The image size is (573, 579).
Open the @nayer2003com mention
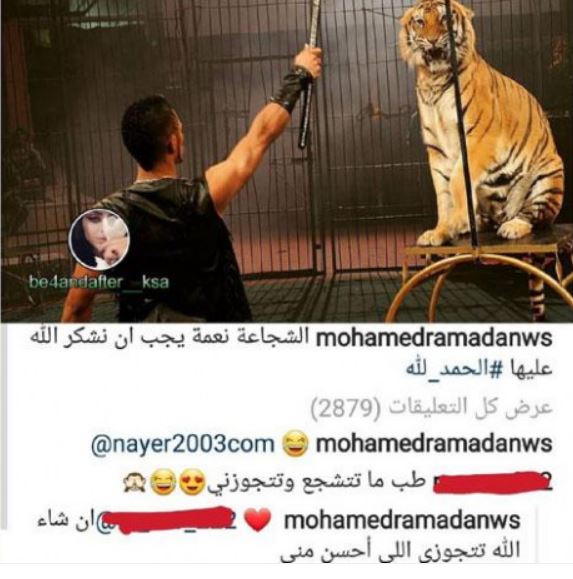[183, 443]
